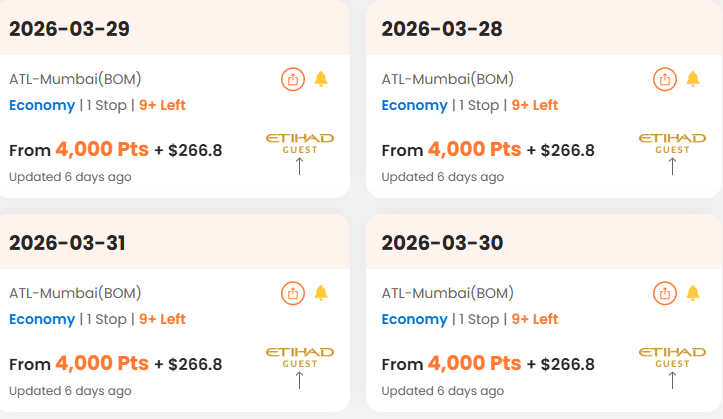Click ATL-Mumbai(BOM) route on 2026-03-28 card

448,79
